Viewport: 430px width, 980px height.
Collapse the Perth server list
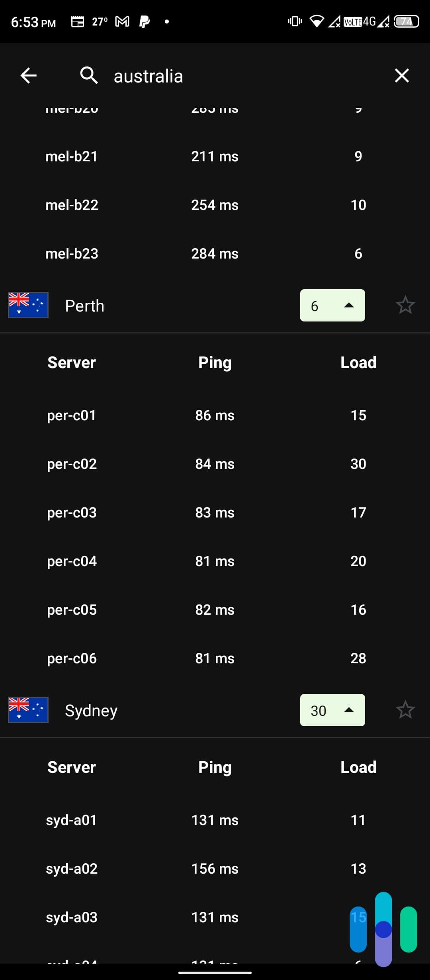(x=332, y=306)
